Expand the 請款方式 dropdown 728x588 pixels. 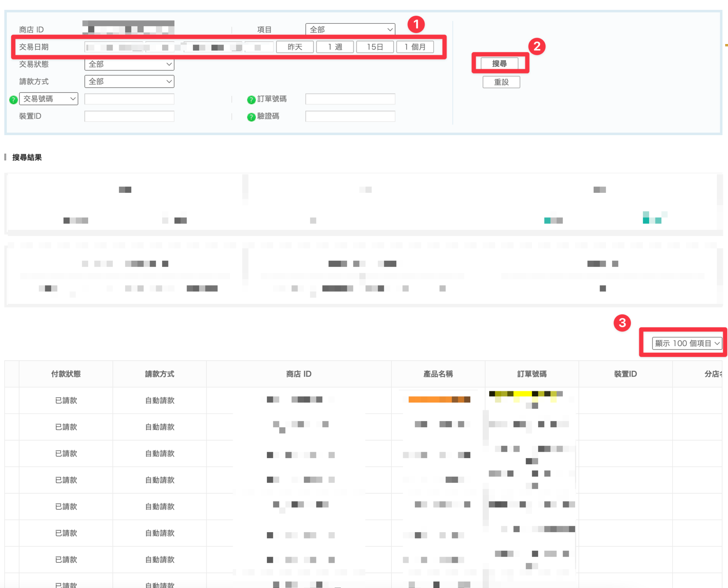[x=129, y=81]
